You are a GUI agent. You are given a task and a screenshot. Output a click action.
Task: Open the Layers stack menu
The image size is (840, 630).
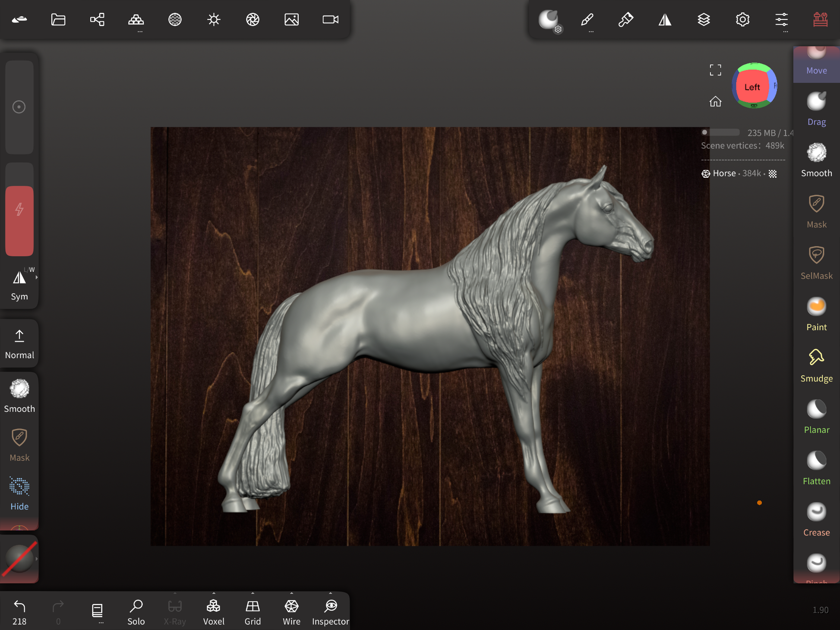(704, 19)
